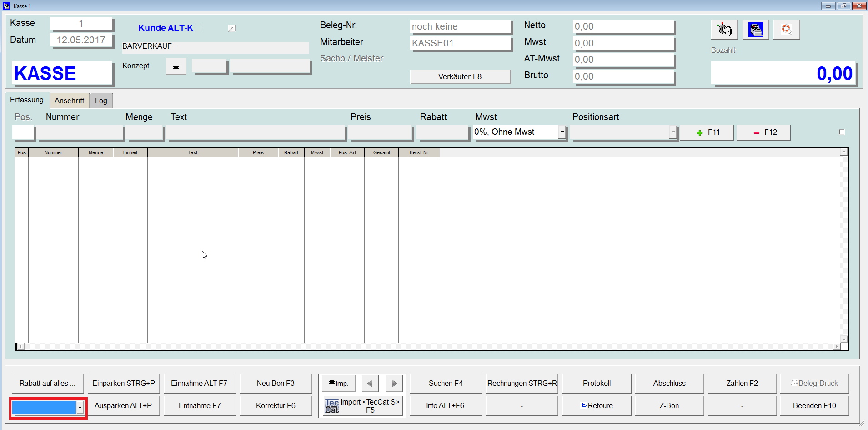Click the Imp. list button
This screenshot has width=868, height=430.
(338, 384)
